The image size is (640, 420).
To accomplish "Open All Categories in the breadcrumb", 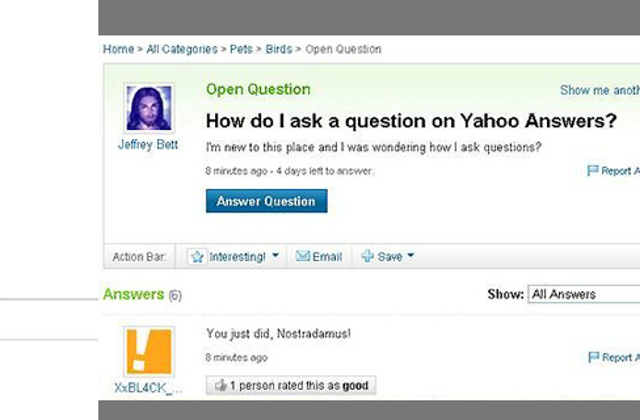I will pyautogui.click(x=182, y=49).
